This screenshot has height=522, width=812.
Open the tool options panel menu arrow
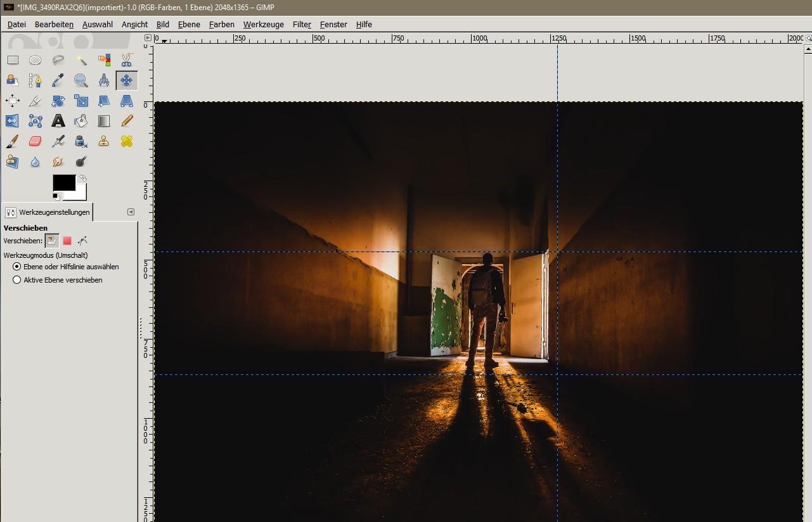131,212
